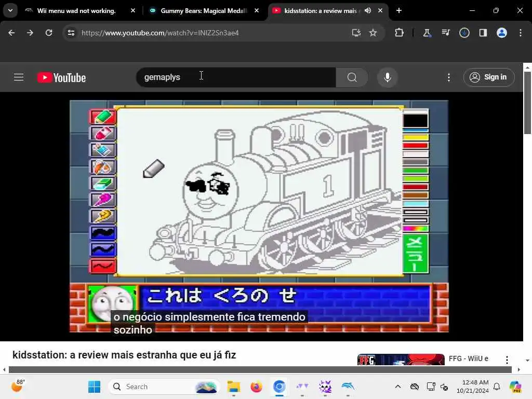The width and height of the screenshot is (532, 399).
Task: Choose the black color swatch
Action: click(416, 121)
